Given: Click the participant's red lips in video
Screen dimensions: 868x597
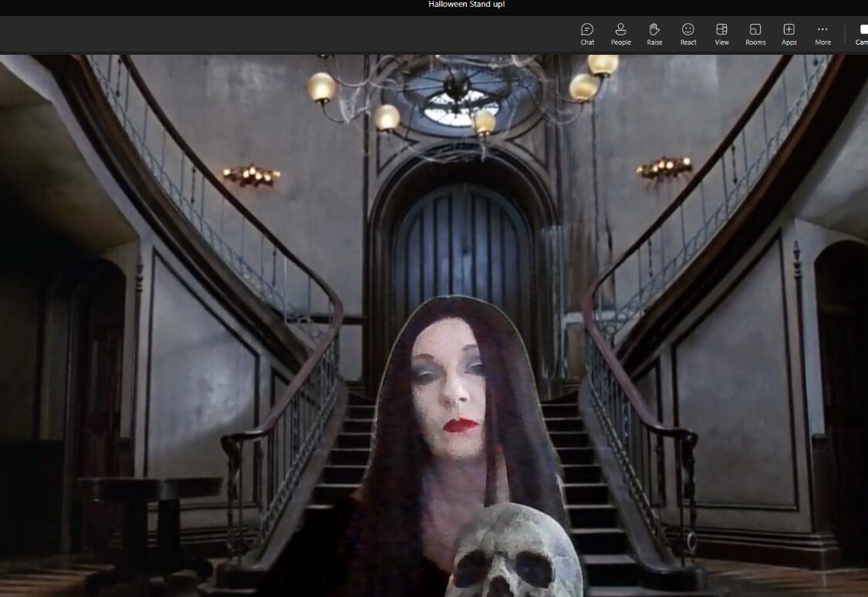Looking at the screenshot, I should tap(461, 425).
